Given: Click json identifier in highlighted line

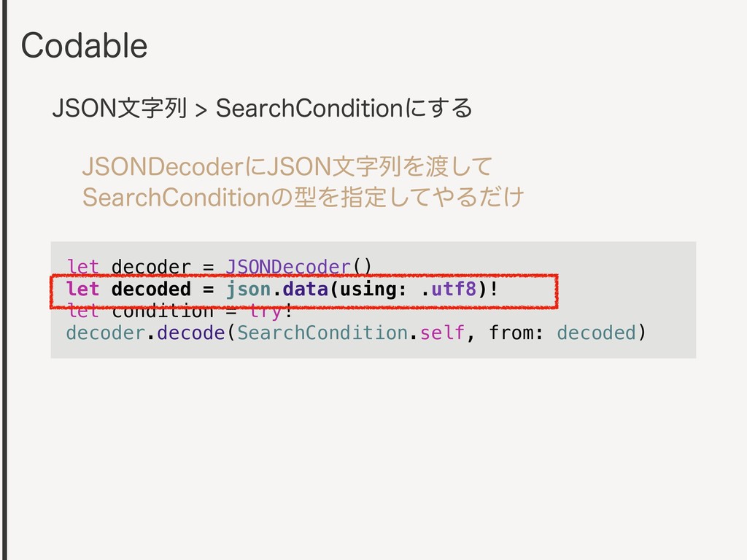Looking at the screenshot, I should click(248, 290).
